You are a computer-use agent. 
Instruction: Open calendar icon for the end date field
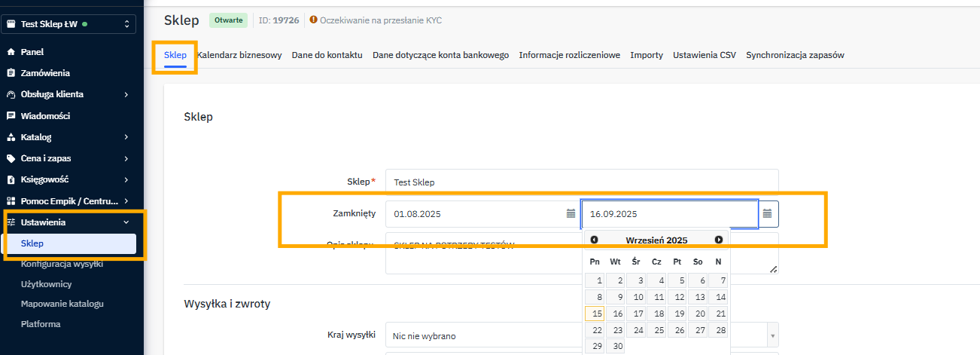(x=767, y=214)
